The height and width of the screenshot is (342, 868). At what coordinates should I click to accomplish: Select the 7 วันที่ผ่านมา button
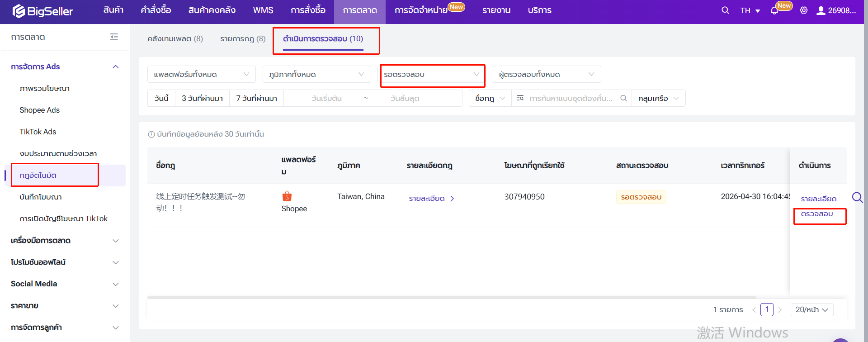[x=256, y=98]
